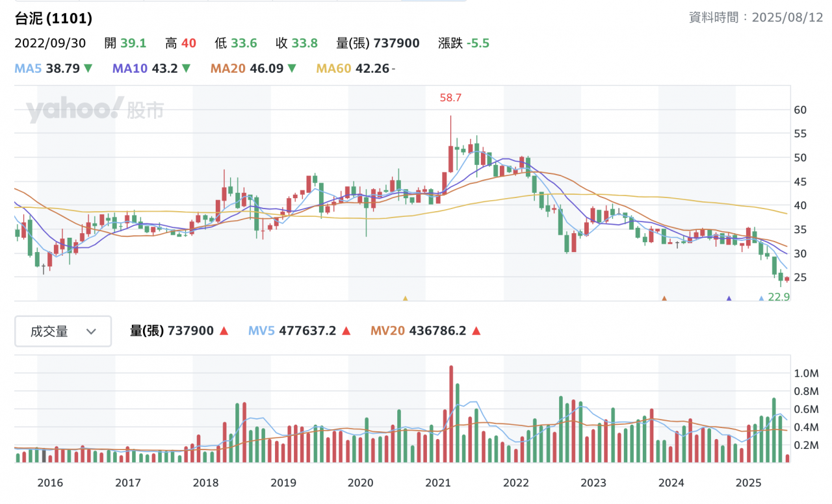Open the 成交量 indicator dropdown
The width and height of the screenshot is (832, 504).
click(x=63, y=331)
